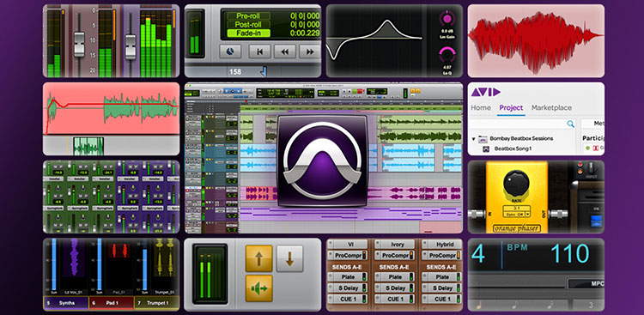Viewport: 644px width, 315px height.
Task: Open the S Delay send selector in the Hybrid column
Action: point(425,288)
